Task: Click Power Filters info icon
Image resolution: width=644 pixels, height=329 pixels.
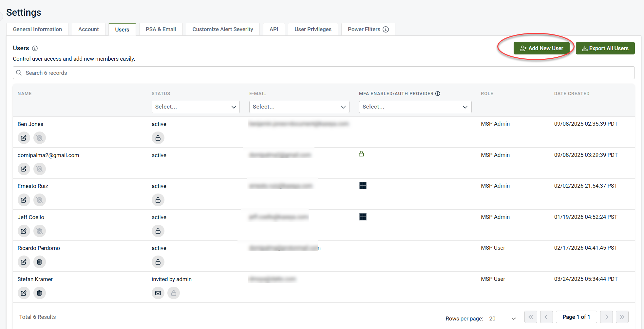Action: coord(386,30)
